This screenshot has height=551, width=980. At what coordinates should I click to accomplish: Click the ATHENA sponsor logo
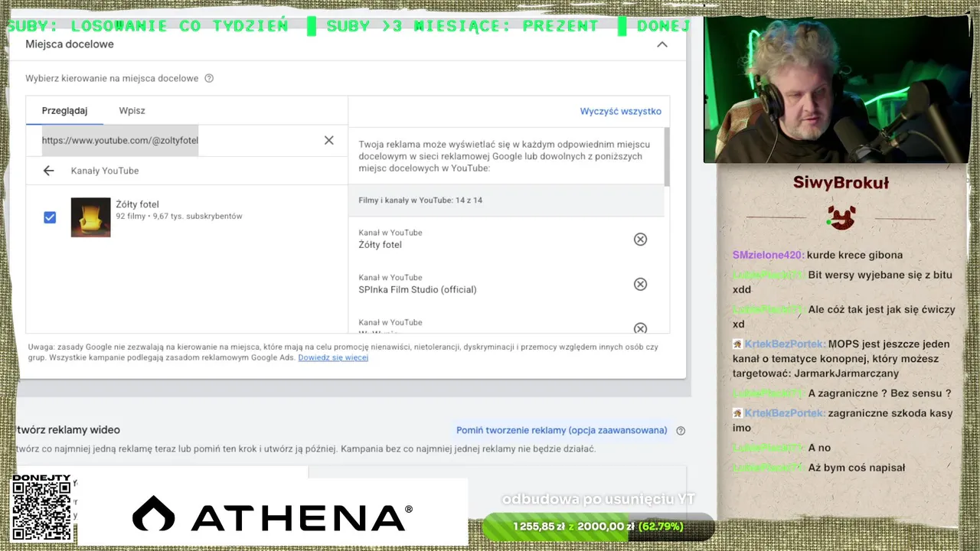tap(273, 514)
